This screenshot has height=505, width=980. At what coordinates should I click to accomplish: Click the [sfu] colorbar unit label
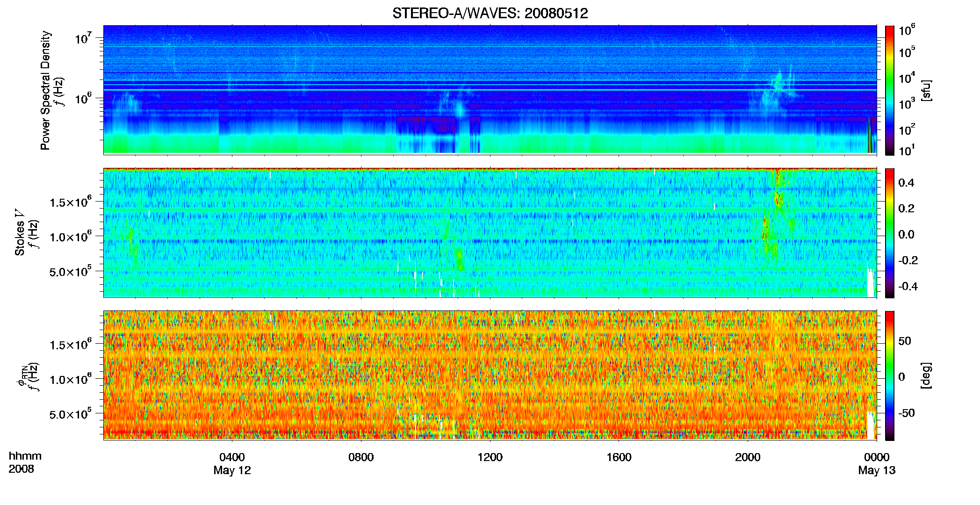point(926,90)
